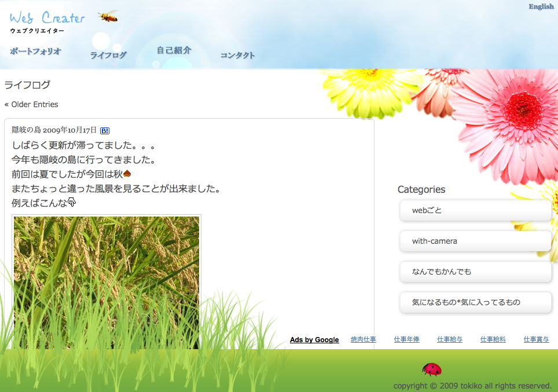The image size is (558, 392).
Task: Open the なんでもかんでも category
Action: pos(475,272)
